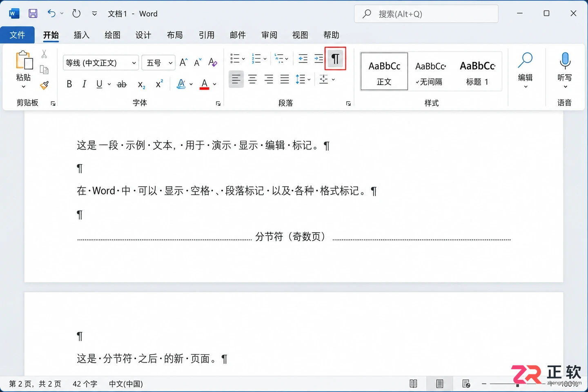Open the Paste clipboard icon
The height and width of the screenshot is (392, 588).
pyautogui.click(x=24, y=60)
